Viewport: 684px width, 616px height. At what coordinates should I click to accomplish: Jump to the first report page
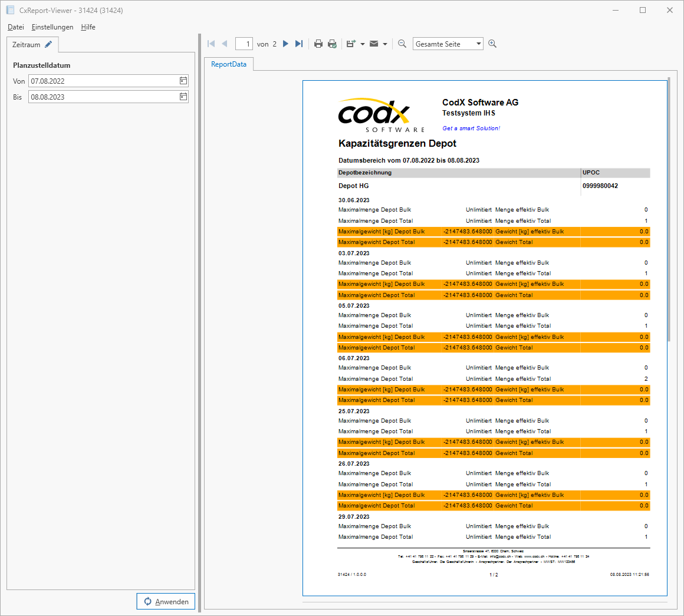pos(211,43)
